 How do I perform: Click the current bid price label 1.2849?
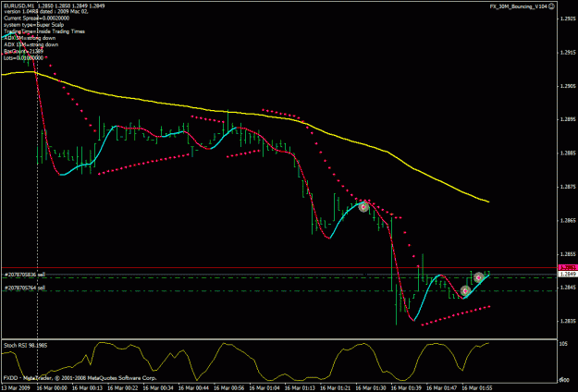pos(567,275)
